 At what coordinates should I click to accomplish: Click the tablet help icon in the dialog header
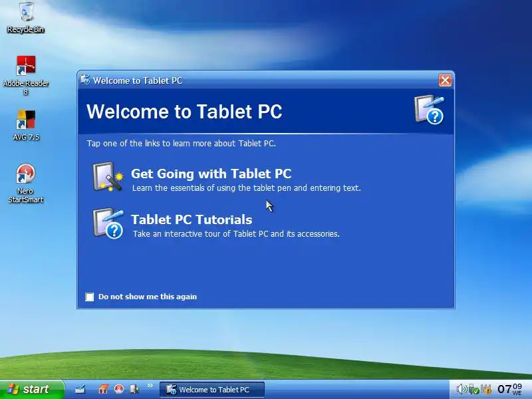429,110
